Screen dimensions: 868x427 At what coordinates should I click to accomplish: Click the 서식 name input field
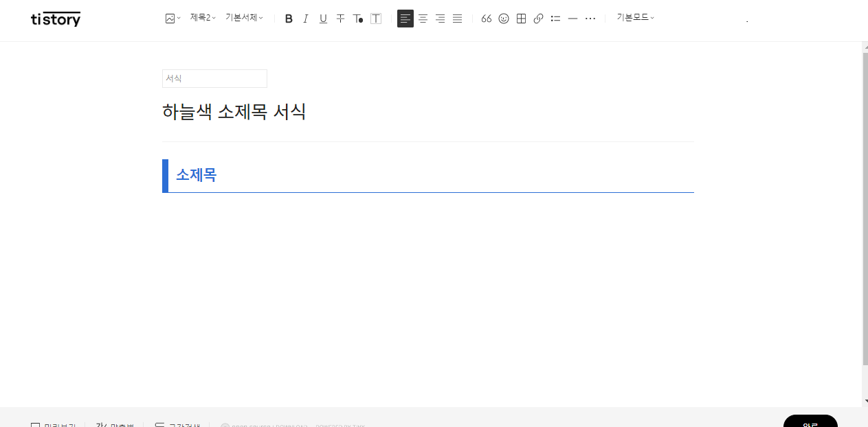(x=214, y=78)
